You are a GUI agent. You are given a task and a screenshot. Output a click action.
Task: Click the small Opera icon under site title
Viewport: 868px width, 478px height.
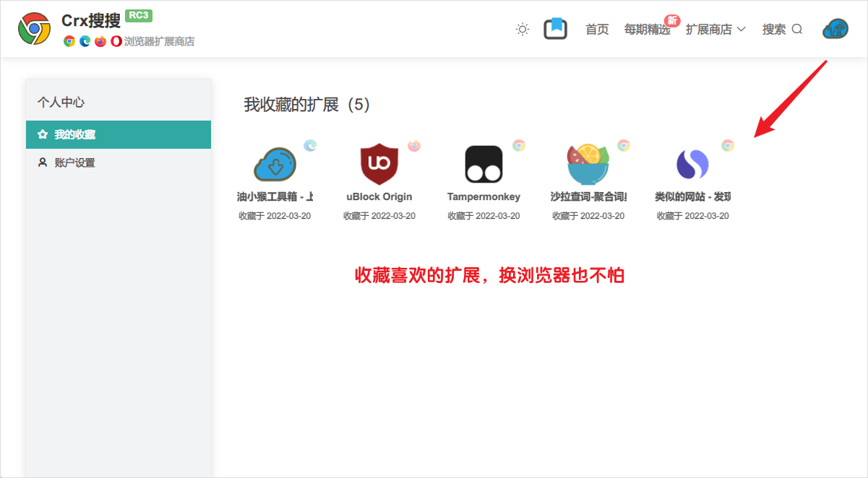[x=116, y=41]
